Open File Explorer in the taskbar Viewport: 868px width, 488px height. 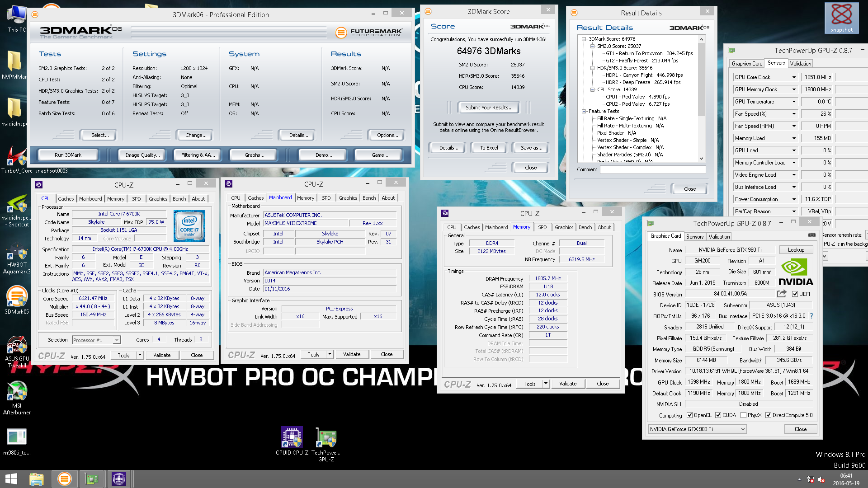[x=36, y=479]
